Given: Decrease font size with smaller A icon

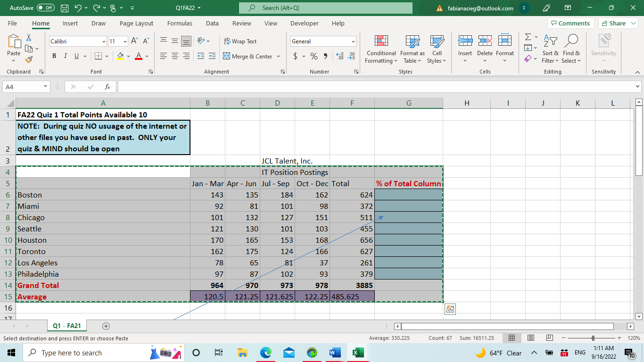Looking at the screenshot, I should (x=146, y=41).
